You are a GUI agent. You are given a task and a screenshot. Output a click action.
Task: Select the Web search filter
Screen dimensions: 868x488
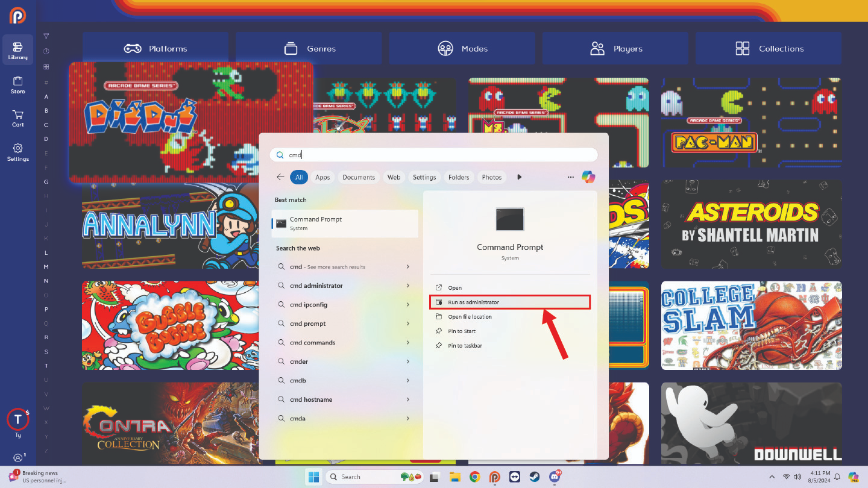(x=394, y=177)
